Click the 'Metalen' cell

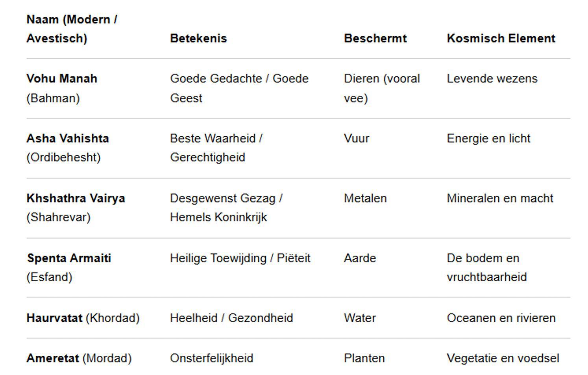(365, 198)
